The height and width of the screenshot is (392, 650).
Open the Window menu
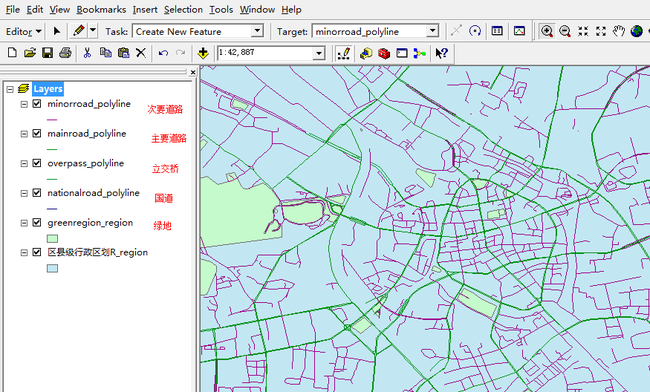257,10
